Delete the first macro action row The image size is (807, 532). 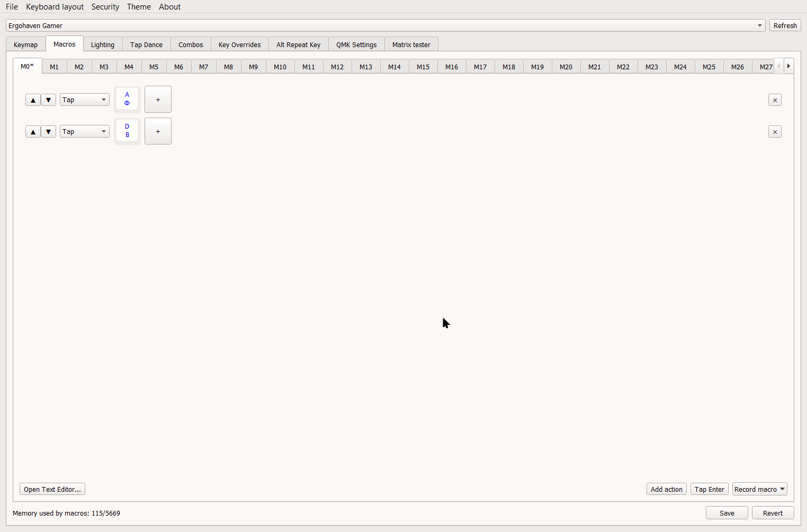(775, 100)
